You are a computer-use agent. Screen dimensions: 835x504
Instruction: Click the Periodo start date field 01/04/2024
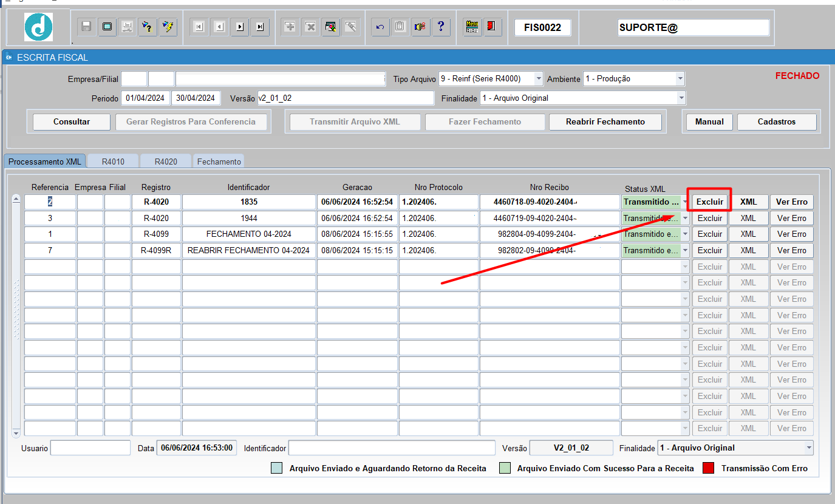(146, 98)
